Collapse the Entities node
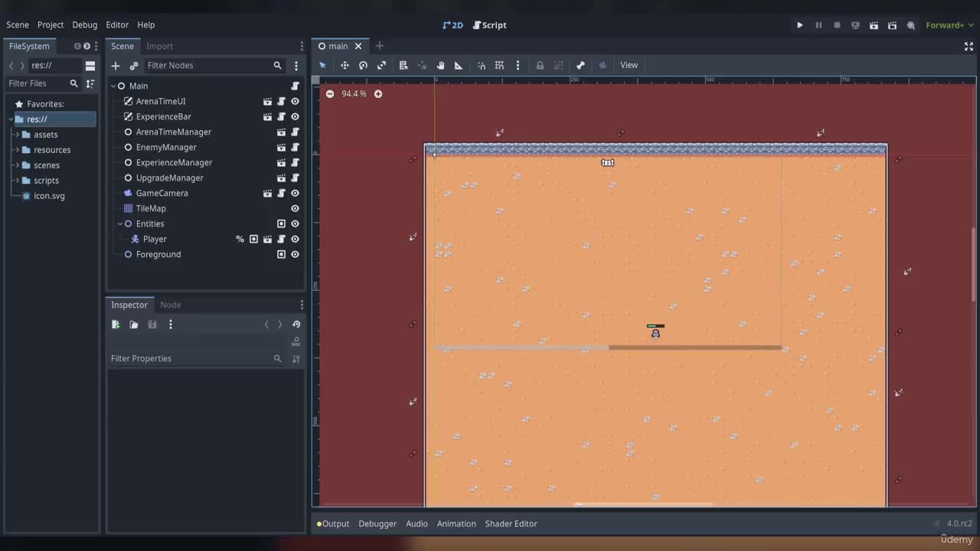 (x=120, y=223)
